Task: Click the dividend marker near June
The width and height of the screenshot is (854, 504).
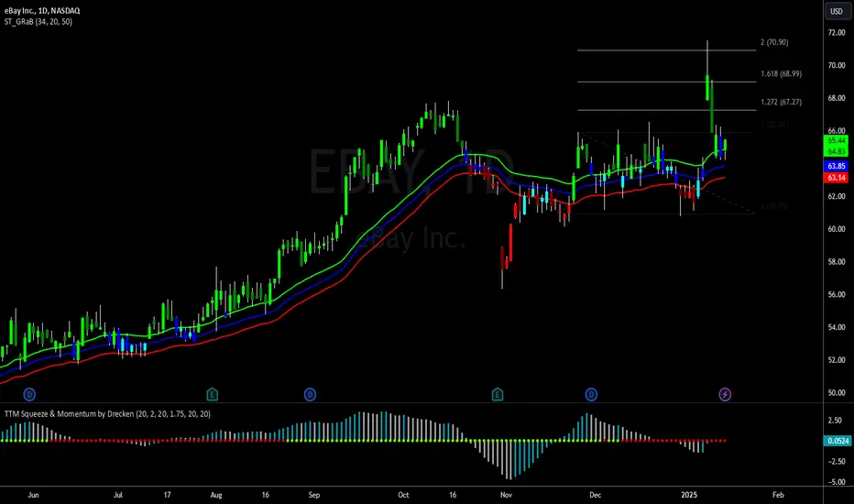Action: coord(29,394)
